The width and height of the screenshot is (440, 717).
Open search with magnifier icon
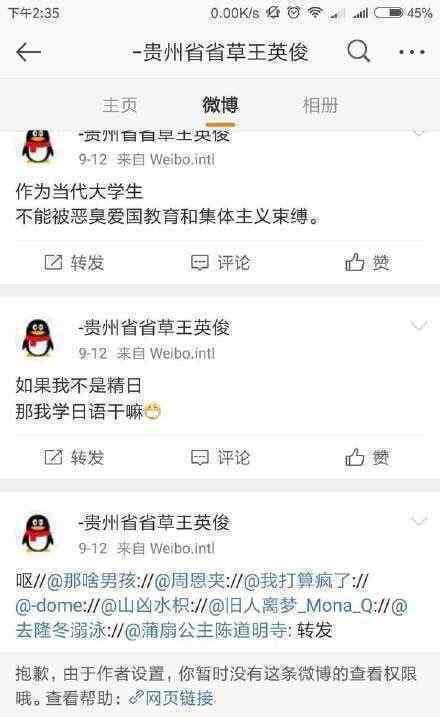coord(358,51)
